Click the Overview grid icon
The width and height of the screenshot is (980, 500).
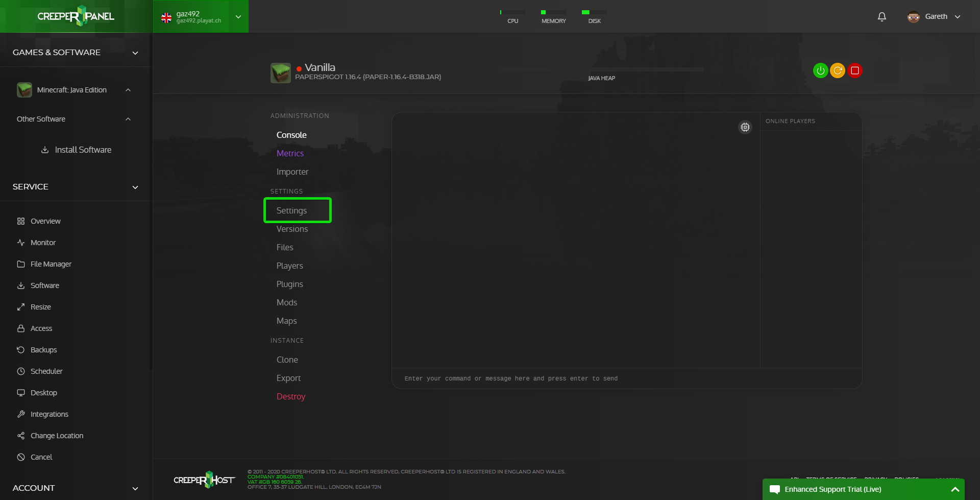[21, 221]
